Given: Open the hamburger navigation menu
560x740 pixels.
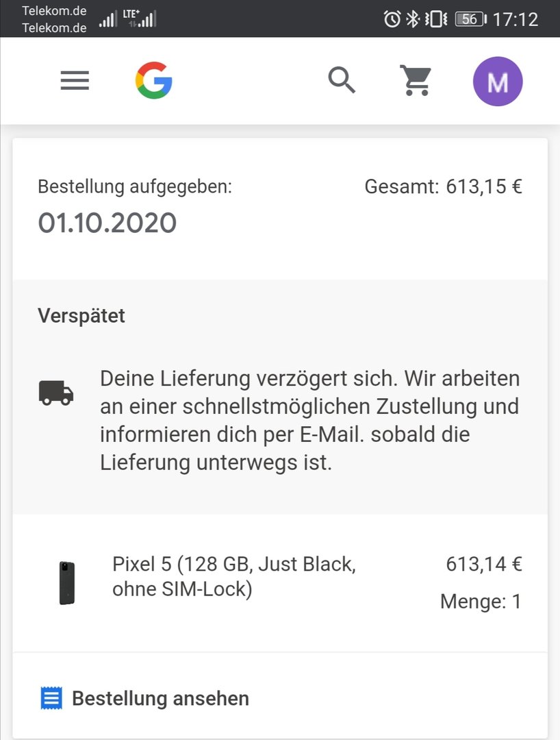Looking at the screenshot, I should (x=75, y=81).
